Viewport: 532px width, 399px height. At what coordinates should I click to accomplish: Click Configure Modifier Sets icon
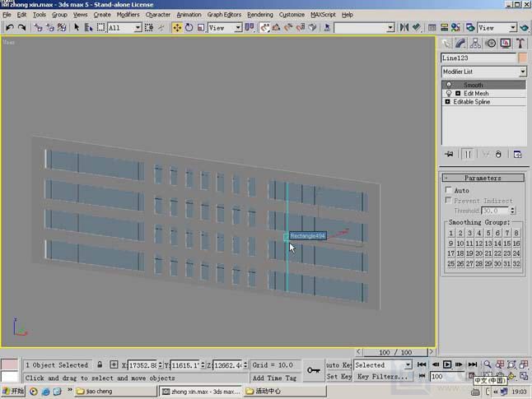click(x=517, y=154)
